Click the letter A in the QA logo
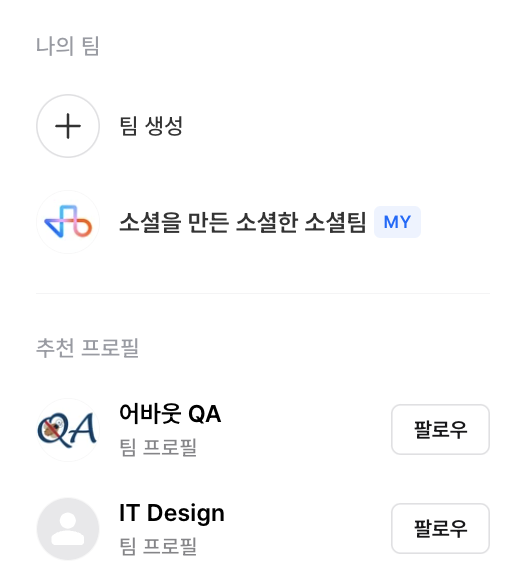The image size is (528, 584). (83, 429)
